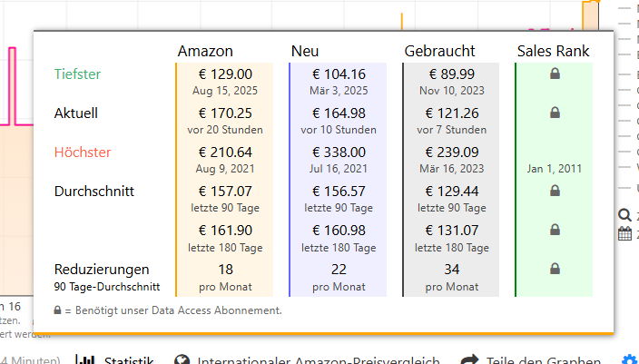Click the lock icon in Reduzierungen Sales Rank row
Image resolution: width=639 pixels, height=364 pixels.
click(554, 269)
